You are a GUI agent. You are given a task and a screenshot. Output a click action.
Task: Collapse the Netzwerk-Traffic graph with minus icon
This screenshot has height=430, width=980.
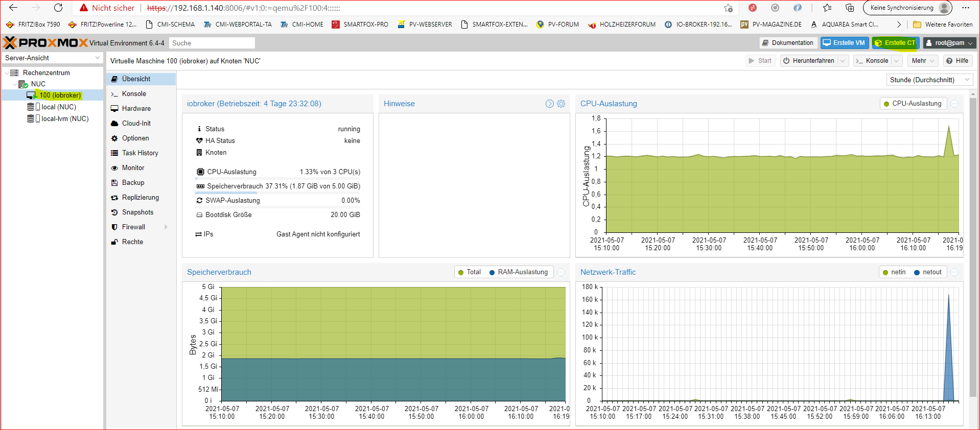click(x=954, y=272)
